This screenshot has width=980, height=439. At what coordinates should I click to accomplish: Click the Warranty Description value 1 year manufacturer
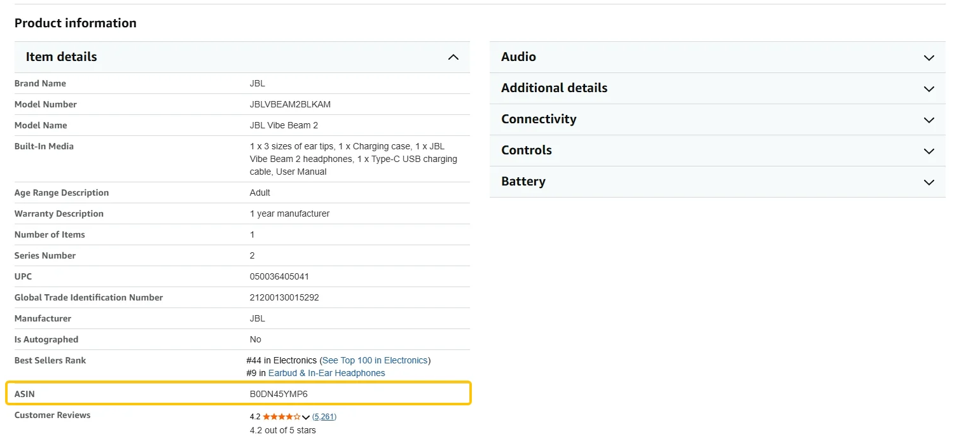289,213
